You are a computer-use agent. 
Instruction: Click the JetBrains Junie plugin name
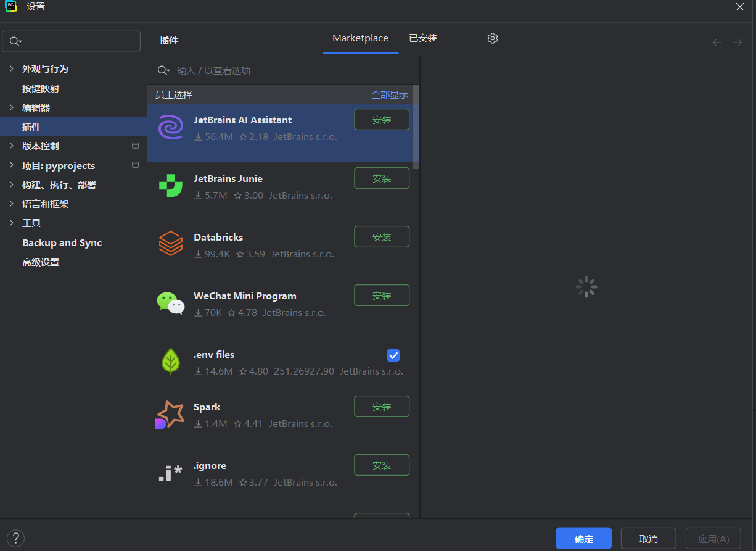[228, 178]
